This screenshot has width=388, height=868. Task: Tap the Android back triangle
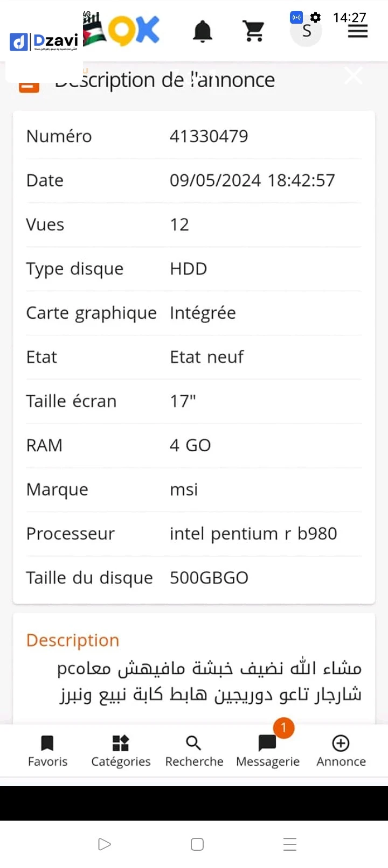click(105, 844)
